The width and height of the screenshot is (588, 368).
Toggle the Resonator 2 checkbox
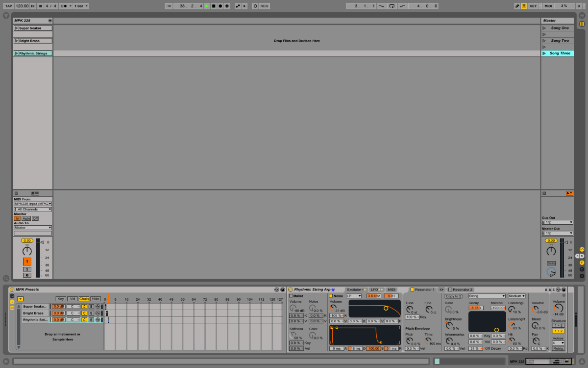450,289
